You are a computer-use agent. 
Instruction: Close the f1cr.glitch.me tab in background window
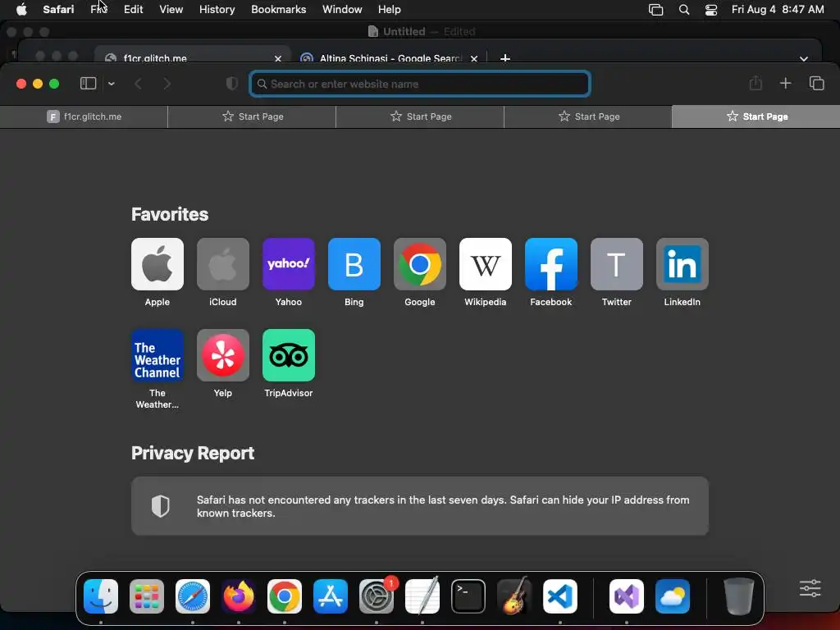(278, 58)
